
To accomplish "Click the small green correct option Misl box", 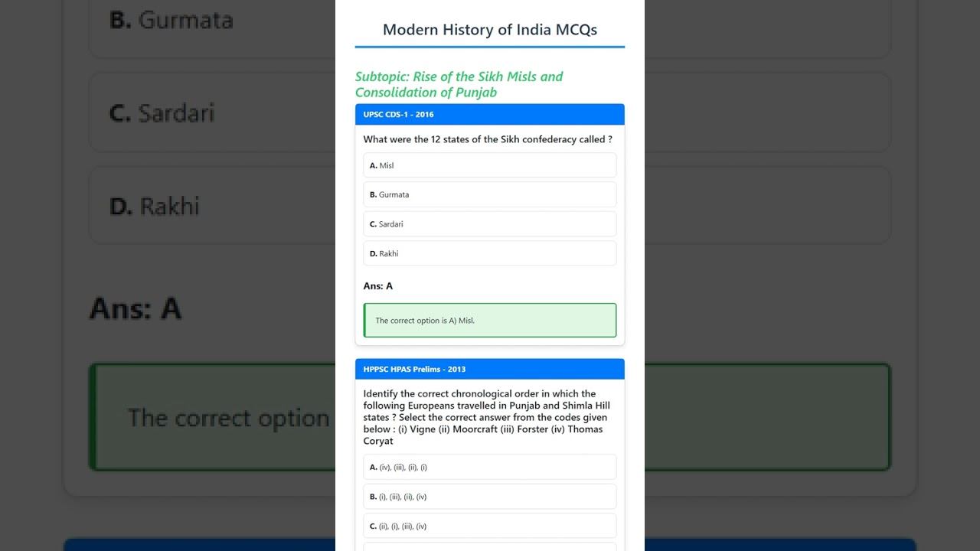I will (490, 320).
